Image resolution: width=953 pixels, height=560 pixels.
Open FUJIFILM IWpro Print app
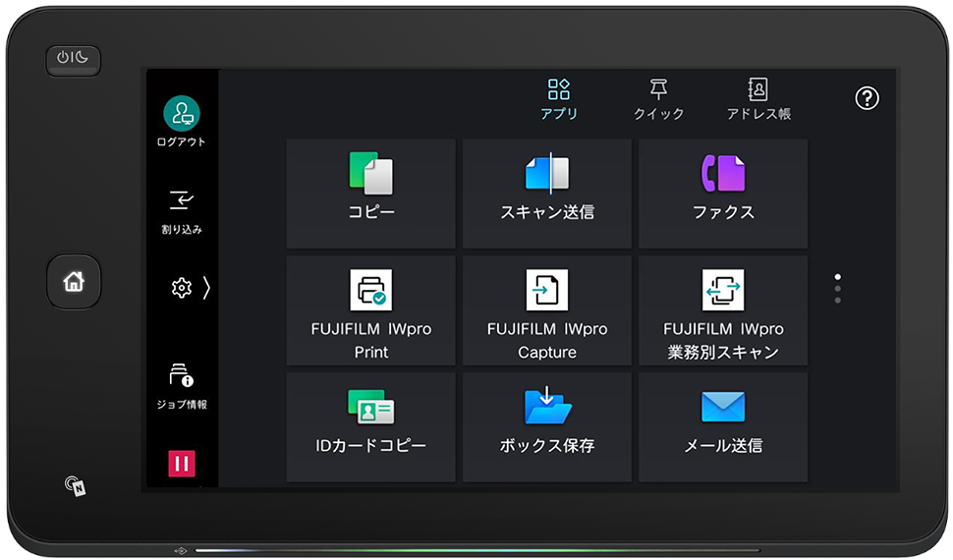coord(370,310)
